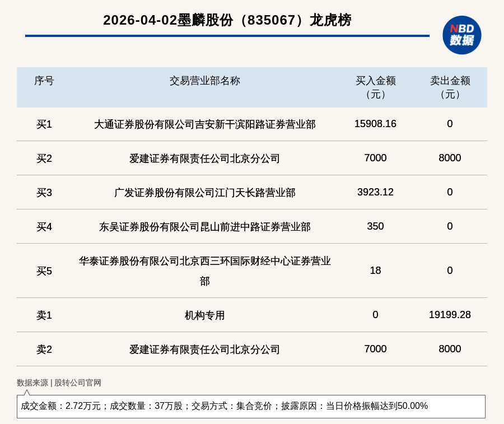This screenshot has width=504, height=424.
Task: Click the 卖出金额（元） column header
Action: (450, 87)
